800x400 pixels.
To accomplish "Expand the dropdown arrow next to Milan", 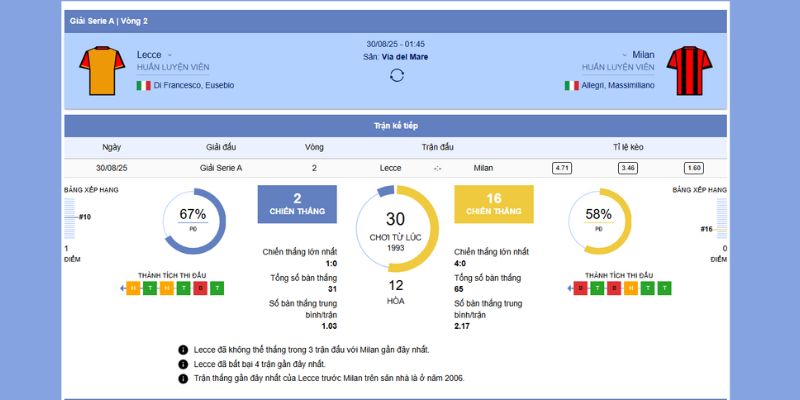I will pyautogui.click(x=625, y=54).
